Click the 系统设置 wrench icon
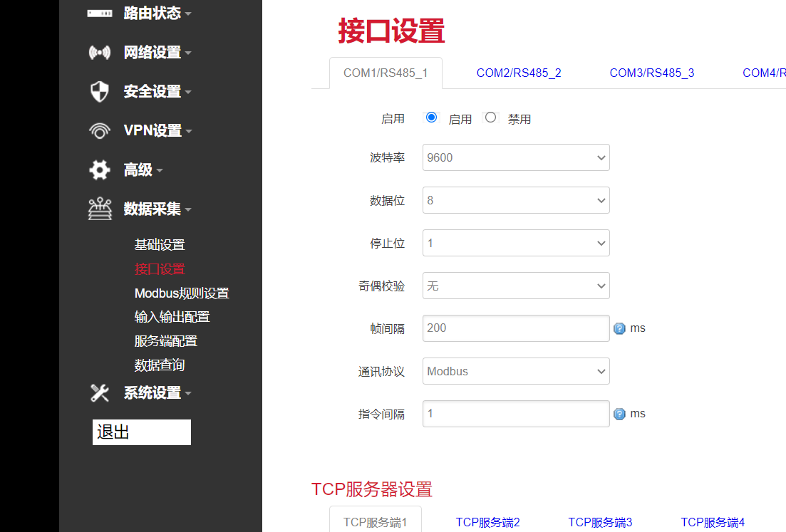This screenshot has width=786, height=532. [99, 392]
